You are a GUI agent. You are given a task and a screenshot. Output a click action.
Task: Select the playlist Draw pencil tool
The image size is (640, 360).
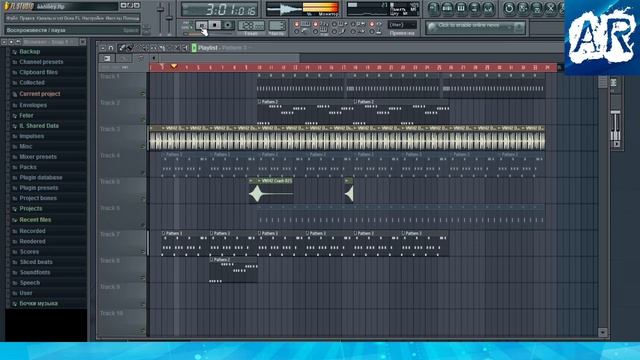tap(122, 48)
